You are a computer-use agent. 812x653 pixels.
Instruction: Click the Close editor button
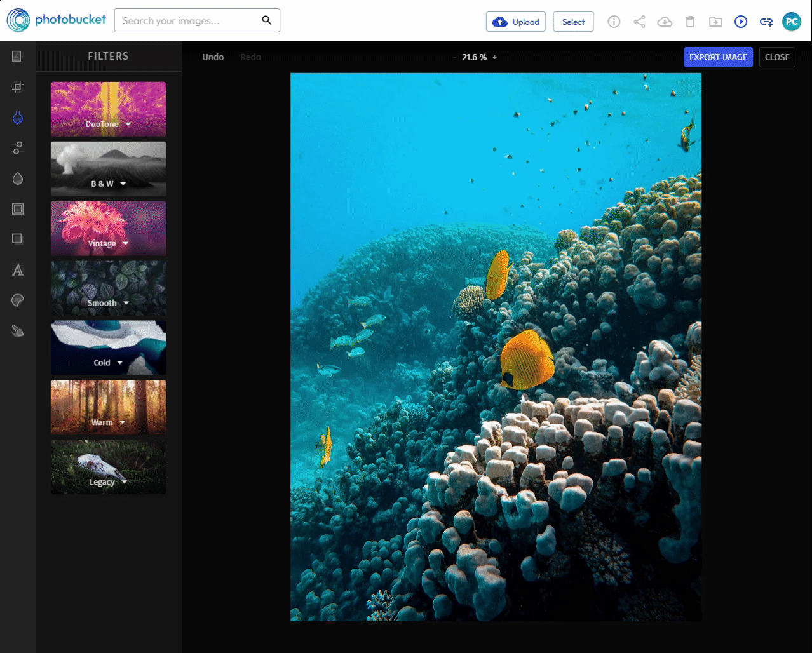[x=777, y=57]
